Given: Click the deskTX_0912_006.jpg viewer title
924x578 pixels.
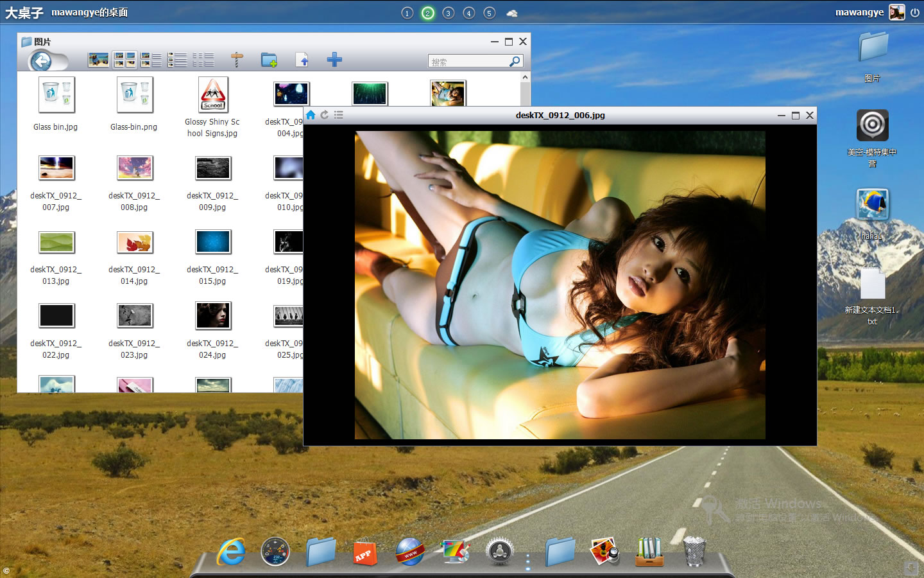Looking at the screenshot, I should tap(560, 116).
